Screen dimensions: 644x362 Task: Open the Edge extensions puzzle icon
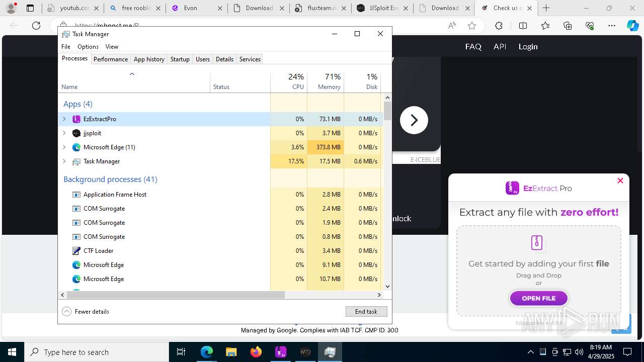pos(499,26)
